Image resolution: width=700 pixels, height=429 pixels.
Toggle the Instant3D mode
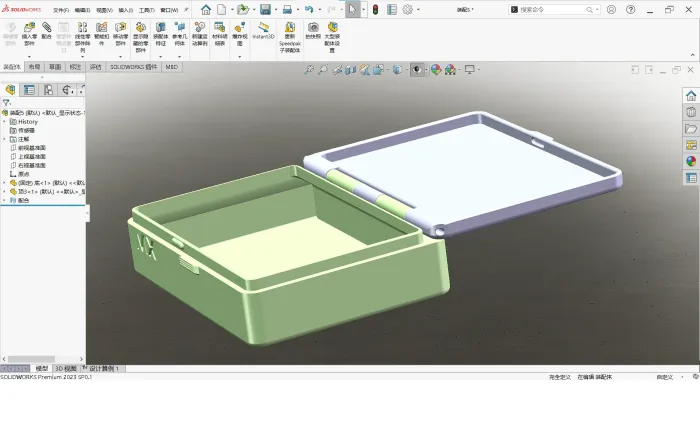pyautogui.click(x=263, y=28)
